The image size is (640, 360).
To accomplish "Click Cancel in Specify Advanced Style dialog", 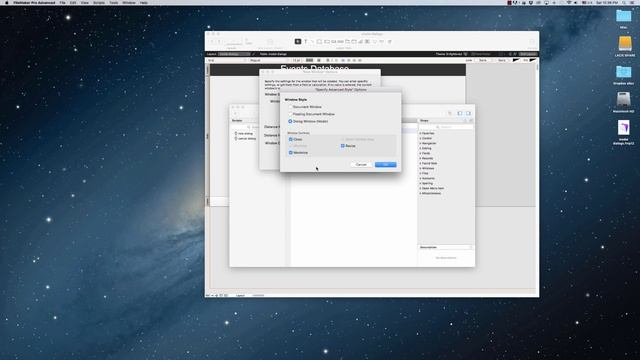I will [x=361, y=164].
